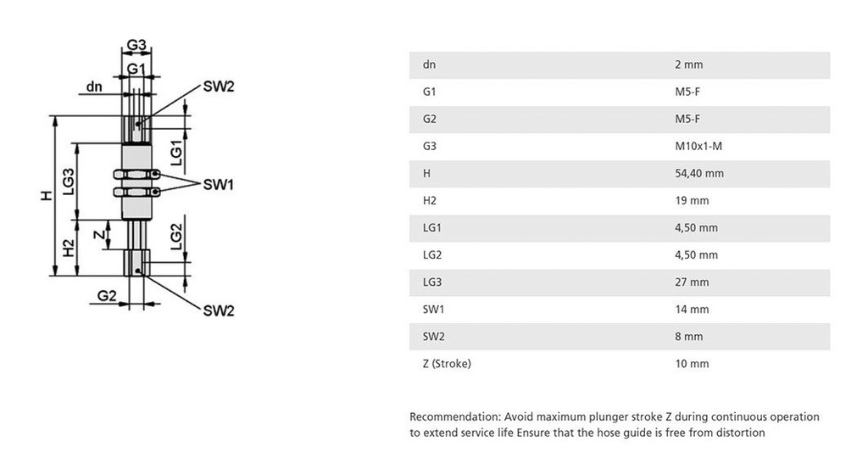The width and height of the screenshot is (868, 475).
Task: Select the H2 19 mm row
Action: (x=620, y=200)
